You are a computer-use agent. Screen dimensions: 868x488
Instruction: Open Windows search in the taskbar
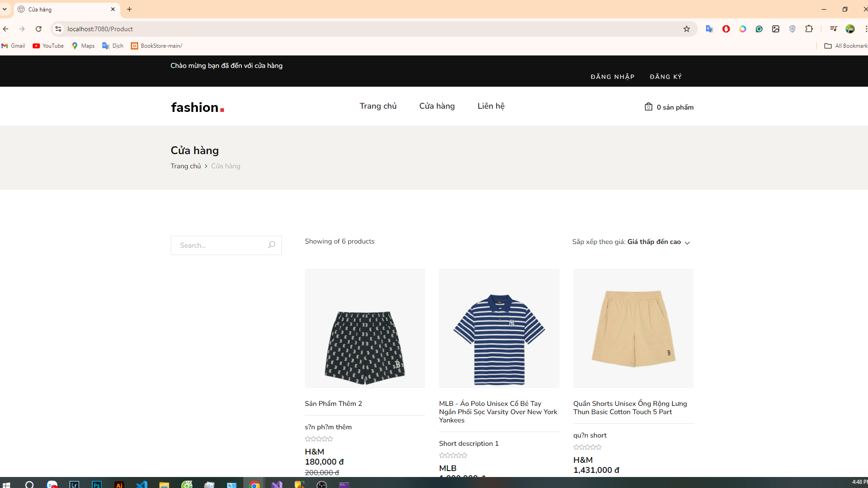click(29, 484)
